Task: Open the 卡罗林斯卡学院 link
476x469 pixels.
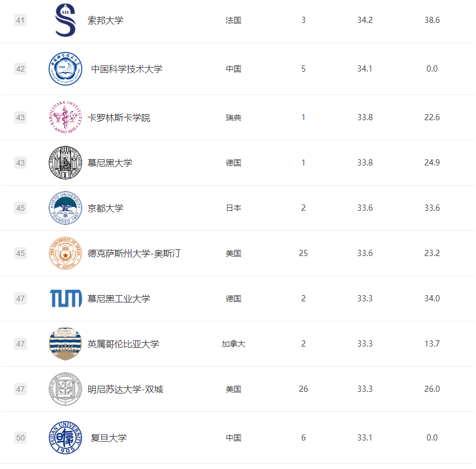Action: tap(119, 118)
